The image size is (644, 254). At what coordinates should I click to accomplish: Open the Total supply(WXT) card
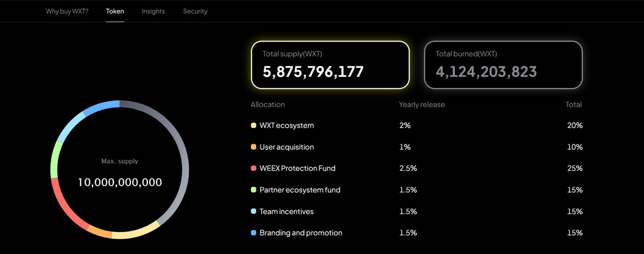330,64
